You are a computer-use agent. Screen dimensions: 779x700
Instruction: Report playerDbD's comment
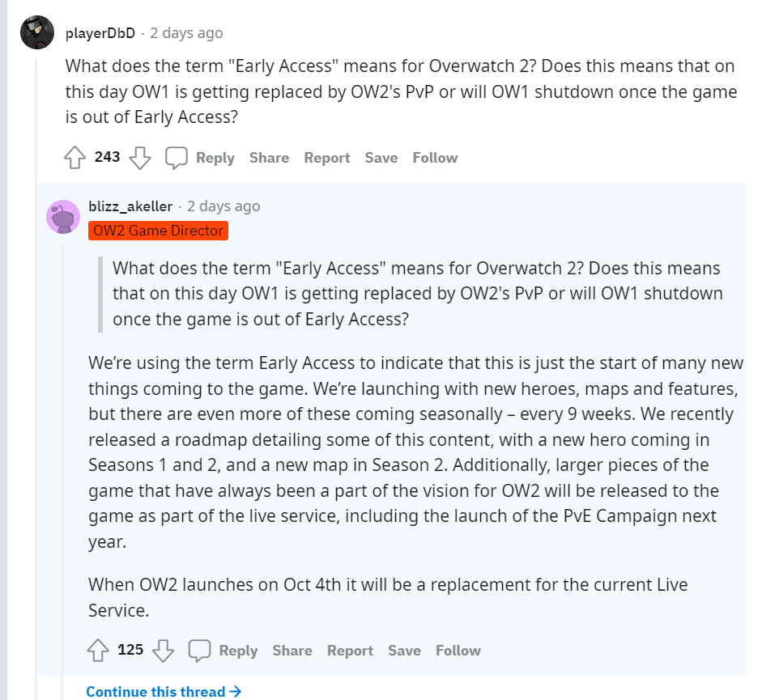click(x=327, y=158)
